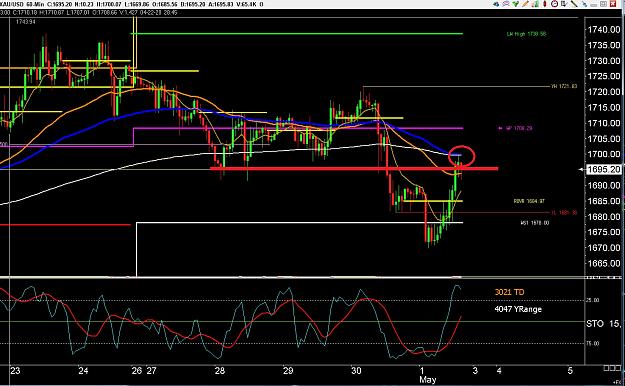
Task: Maximize the chart window
Action: tap(603, 4)
